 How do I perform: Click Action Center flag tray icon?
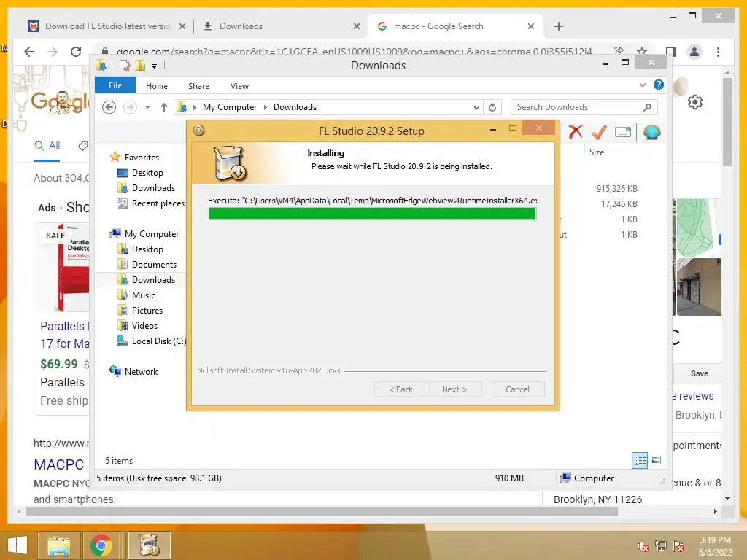click(678, 546)
